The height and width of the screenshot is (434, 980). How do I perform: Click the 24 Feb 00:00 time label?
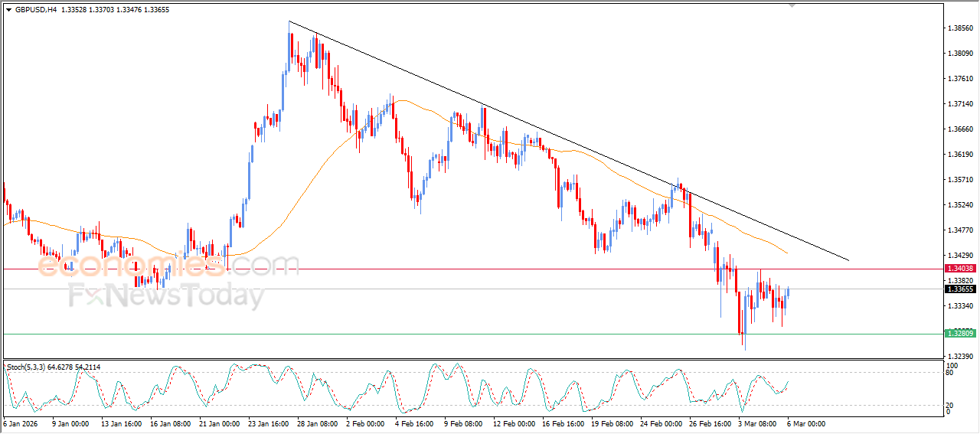(x=661, y=423)
